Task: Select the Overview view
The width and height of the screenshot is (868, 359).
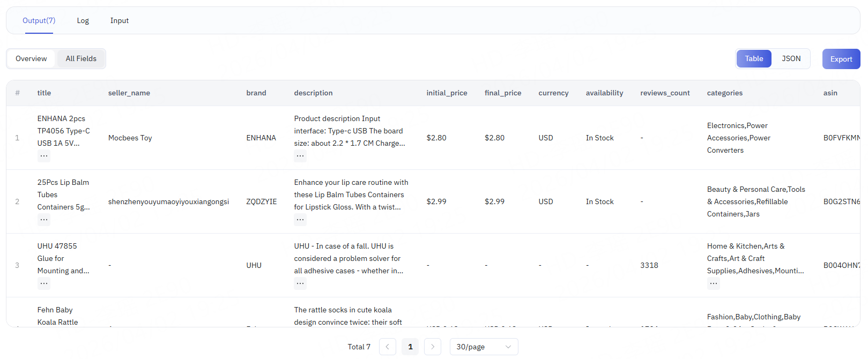Action: (31, 58)
